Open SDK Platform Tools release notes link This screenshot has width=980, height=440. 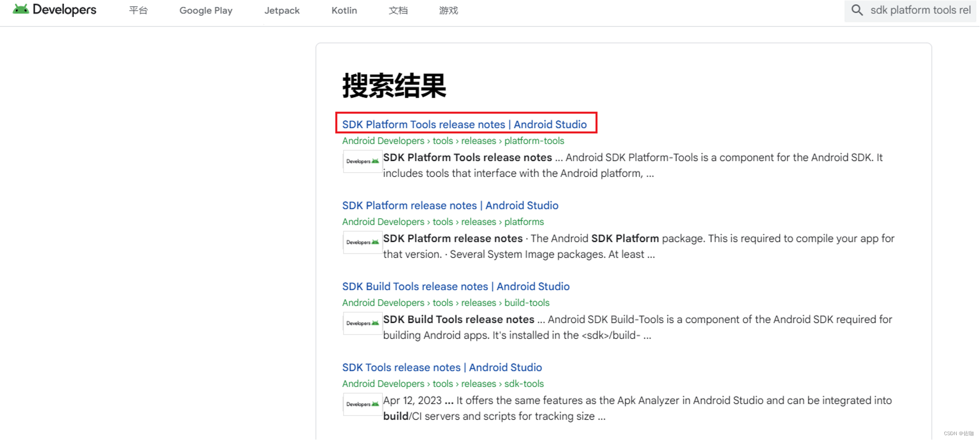click(465, 124)
